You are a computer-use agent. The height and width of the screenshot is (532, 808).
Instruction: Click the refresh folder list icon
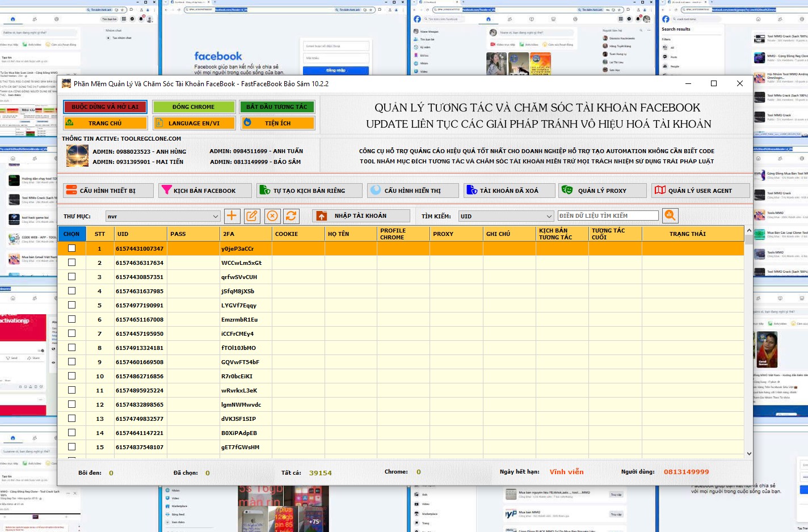coord(291,216)
